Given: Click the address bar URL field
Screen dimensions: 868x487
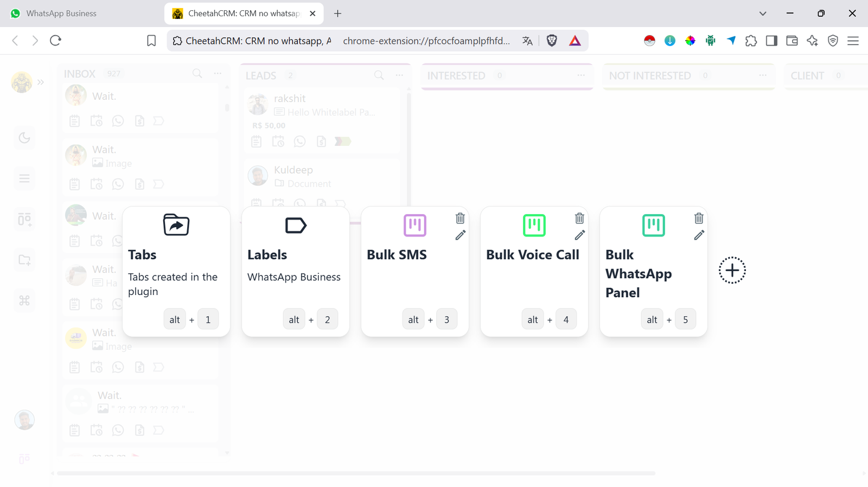Looking at the screenshot, I should click(426, 41).
